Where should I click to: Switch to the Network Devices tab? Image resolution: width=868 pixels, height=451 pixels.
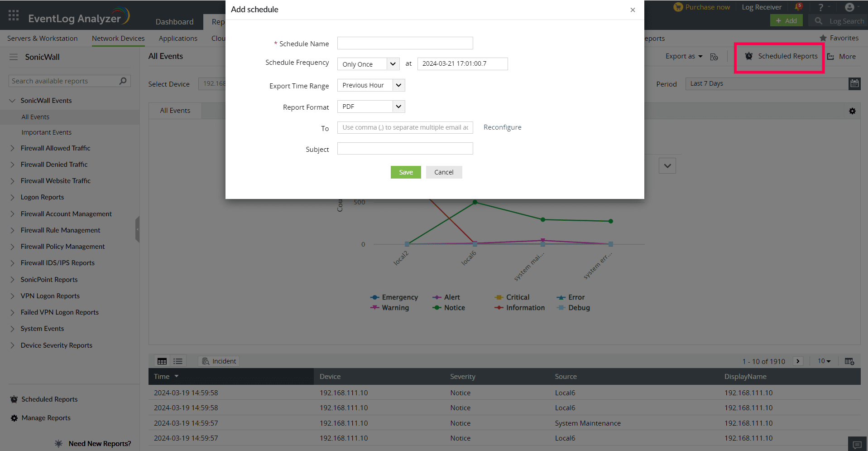[x=118, y=38]
